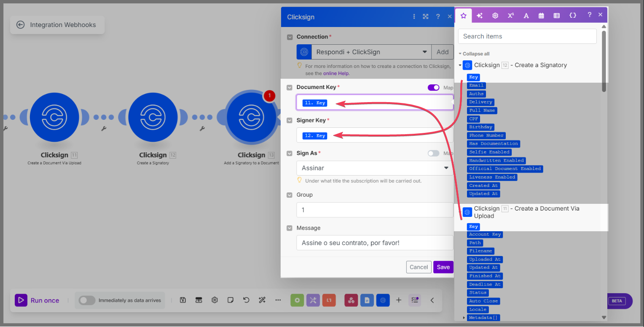Switch to the date functions calendar tab
This screenshot has width=644, height=327.
[541, 16]
